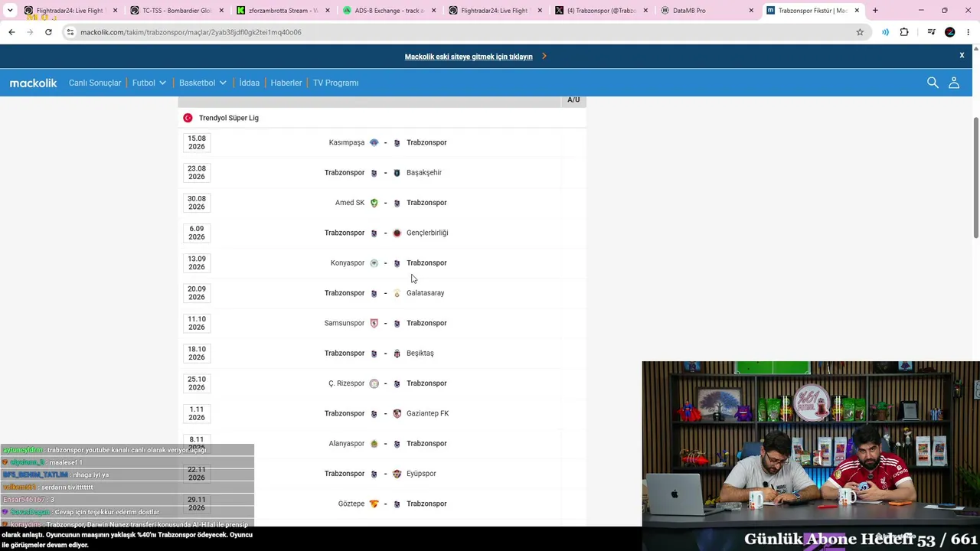Screen dimensions: 980x551
Task: Open the site search magnifier icon
Action: click(933, 83)
